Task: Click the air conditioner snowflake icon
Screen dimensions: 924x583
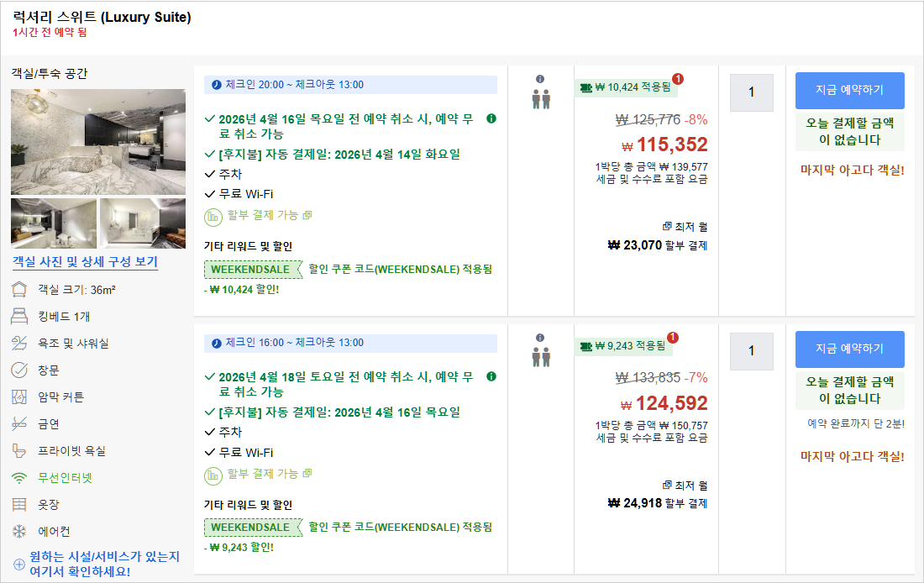Action: pyautogui.click(x=19, y=532)
